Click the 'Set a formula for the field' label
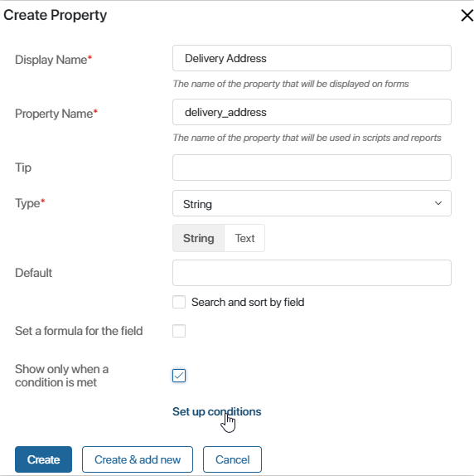 click(x=79, y=331)
